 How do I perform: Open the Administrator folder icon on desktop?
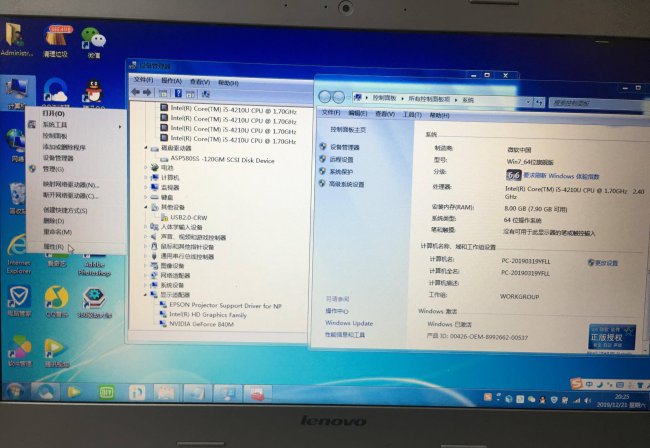point(15,39)
